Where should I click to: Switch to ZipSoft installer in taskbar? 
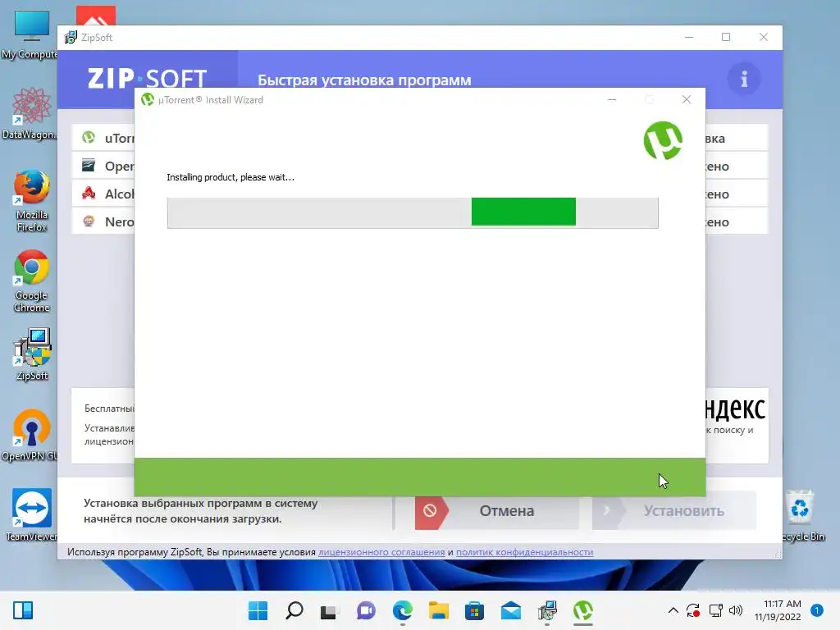[547, 610]
